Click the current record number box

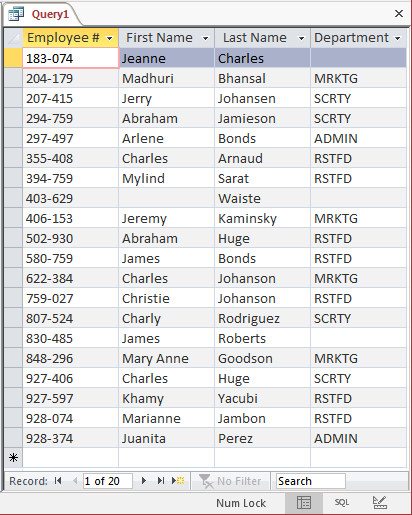click(107, 481)
